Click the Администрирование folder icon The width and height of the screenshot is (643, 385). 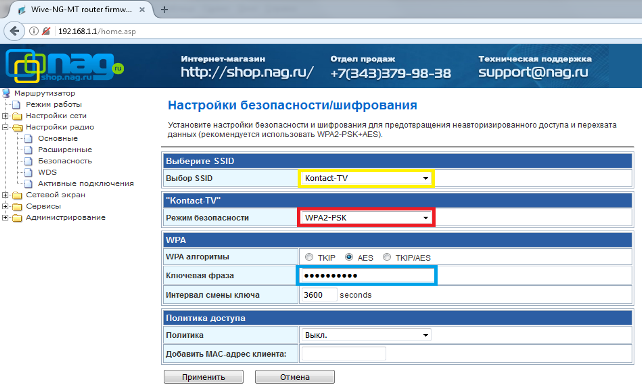tap(17, 218)
